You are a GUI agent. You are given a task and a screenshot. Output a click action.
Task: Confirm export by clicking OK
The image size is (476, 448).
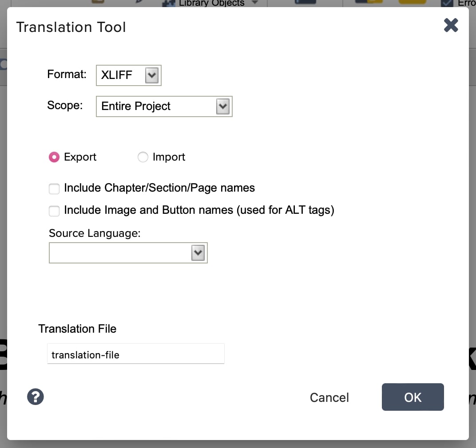pos(413,397)
